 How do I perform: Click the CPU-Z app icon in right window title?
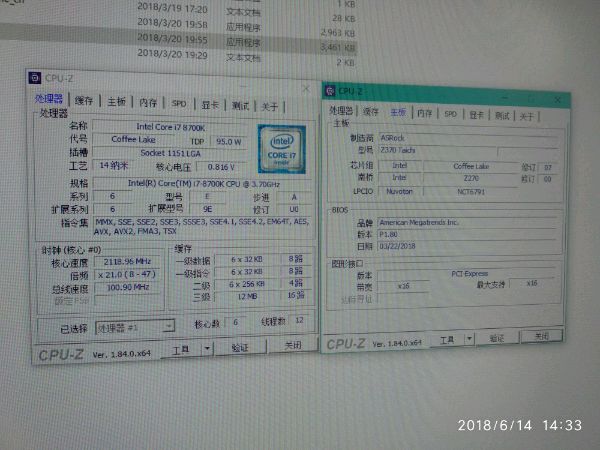pyautogui.click(x=330, y=91)
